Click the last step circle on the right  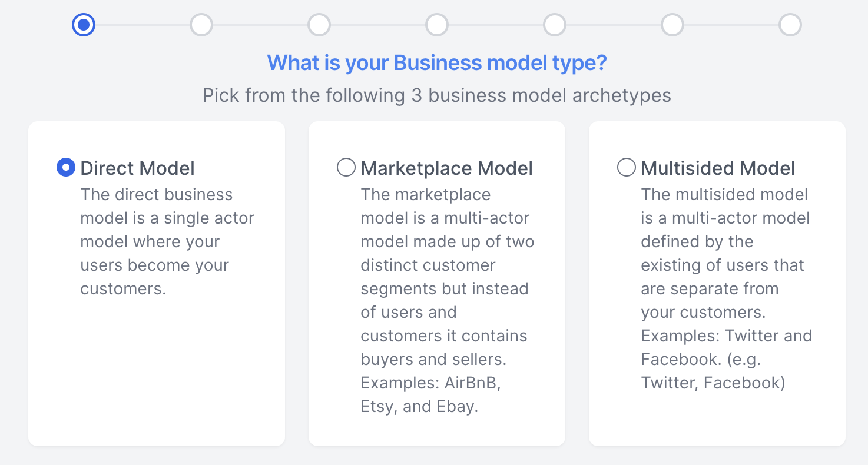(790, 25)
